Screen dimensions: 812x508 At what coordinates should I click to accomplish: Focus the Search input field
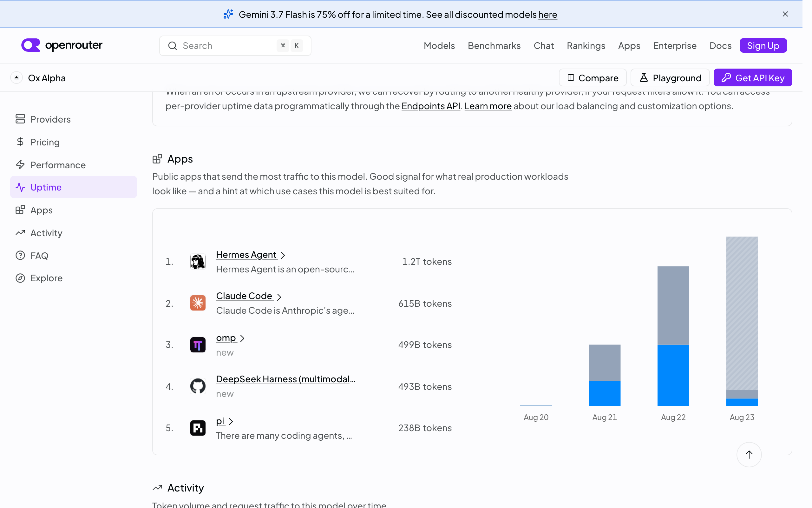235,46
